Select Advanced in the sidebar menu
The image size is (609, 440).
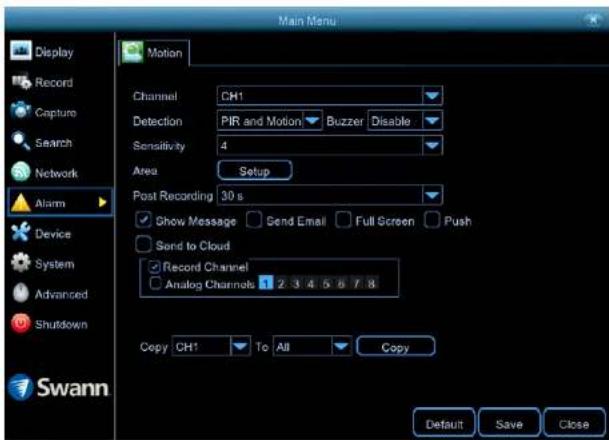61,294
